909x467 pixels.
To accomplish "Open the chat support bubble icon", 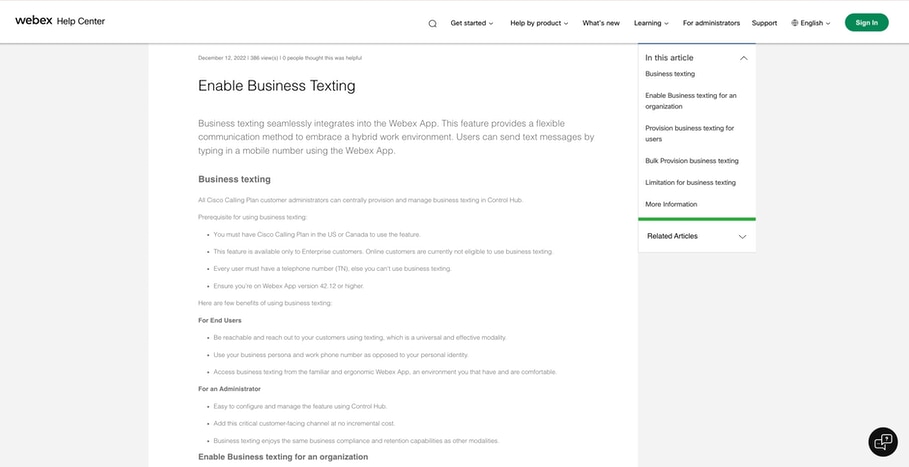I will tap(883, 442).
